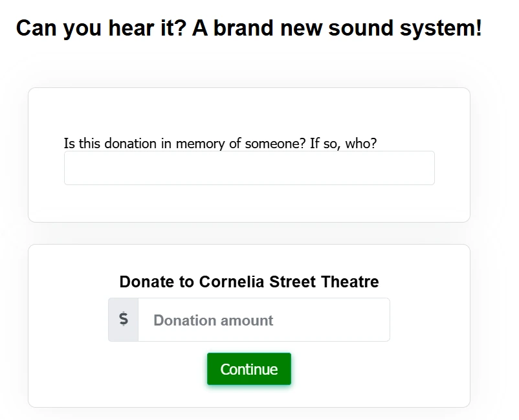Viewport: 519px width, 420px height.
Task: Click the word 'Continue' on the button
Action: pos(249,370)
